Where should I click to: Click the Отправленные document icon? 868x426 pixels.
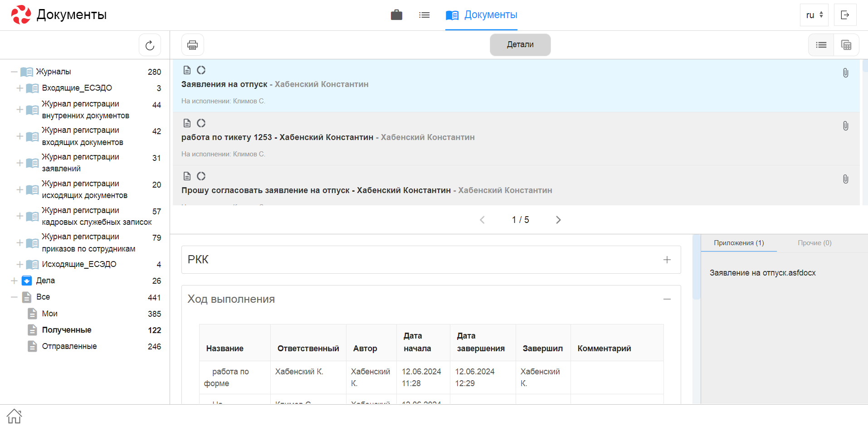click(x=32, y=346)
